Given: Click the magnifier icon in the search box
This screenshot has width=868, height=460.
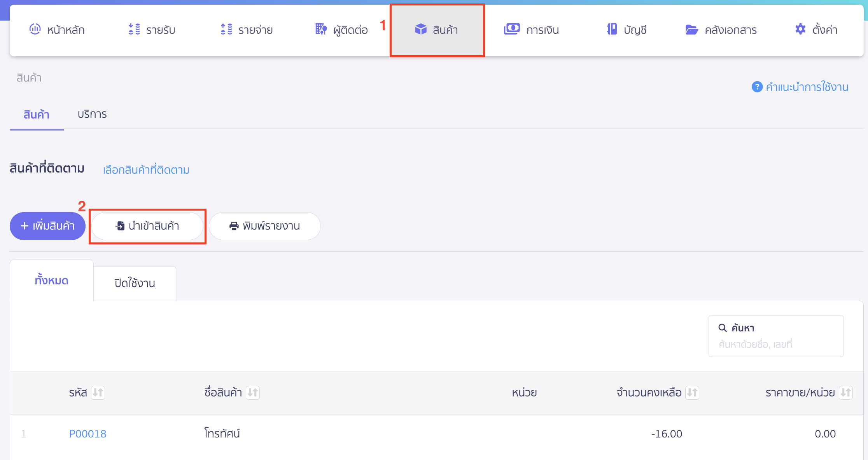Looking at the screenshot, I should pos(723,328).
